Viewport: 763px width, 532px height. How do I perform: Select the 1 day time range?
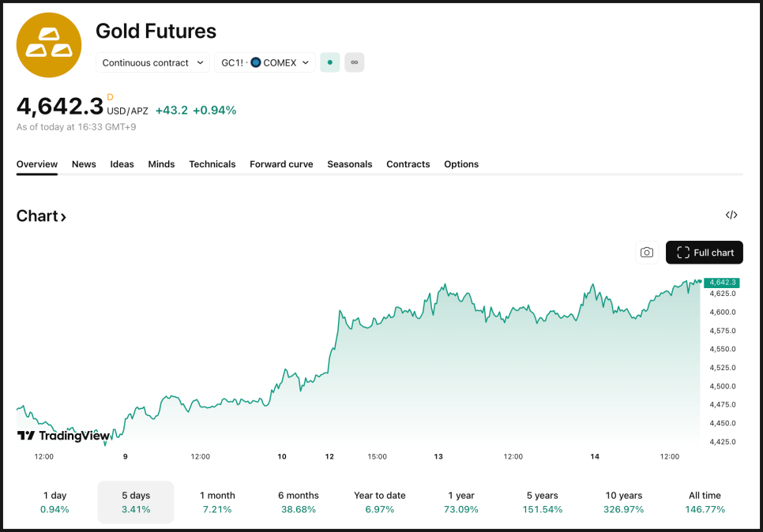pyautogui.click(x=54, y=502)
